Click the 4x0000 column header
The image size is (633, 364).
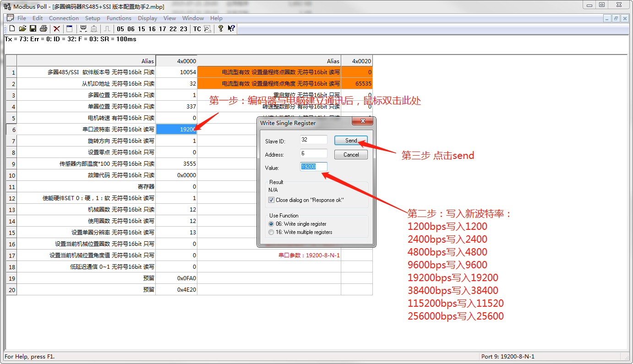coord(176,61)
